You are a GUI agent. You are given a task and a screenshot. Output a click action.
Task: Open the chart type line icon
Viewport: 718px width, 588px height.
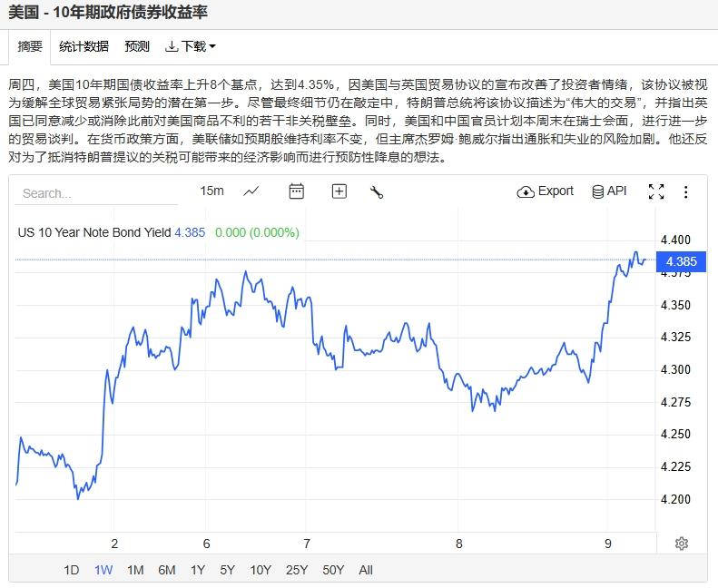(x=251, y=191)
